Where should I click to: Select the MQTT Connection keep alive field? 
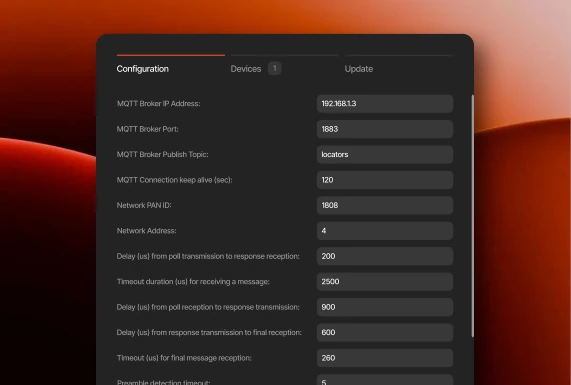pyautogui.click(x=385, y=180)
